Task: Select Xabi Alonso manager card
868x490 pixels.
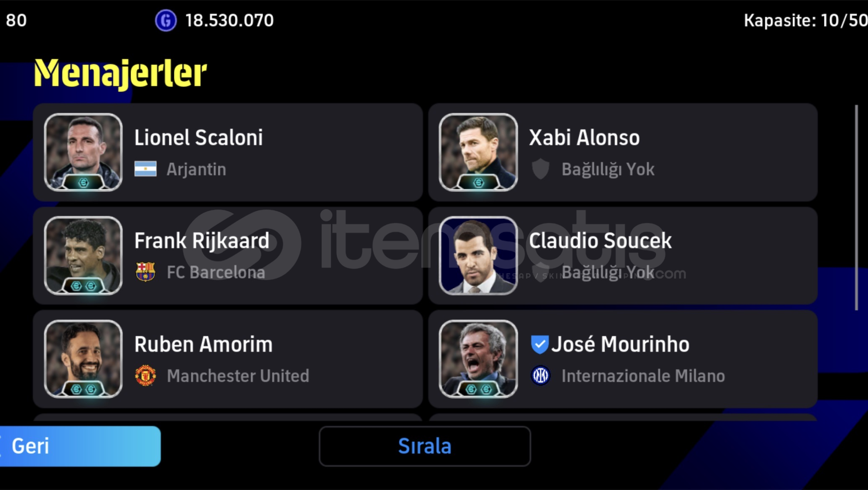Action: pos(623,152)
